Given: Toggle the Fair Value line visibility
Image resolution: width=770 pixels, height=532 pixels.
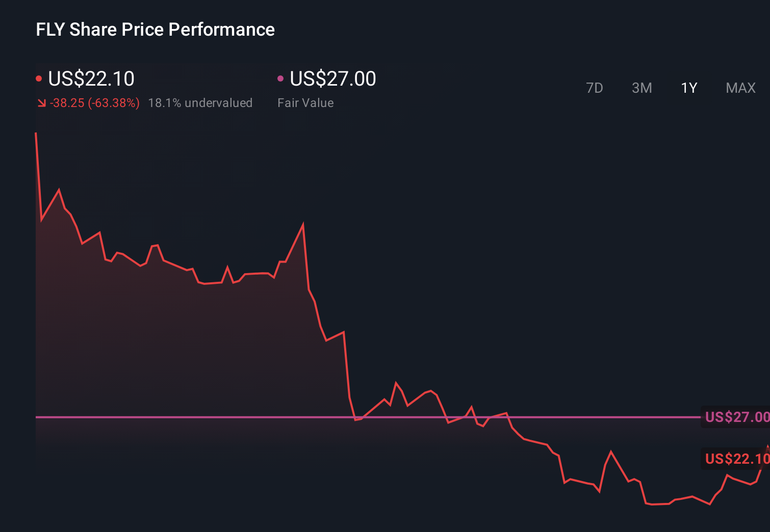Looking at the screenshot, I should [332, 78].
